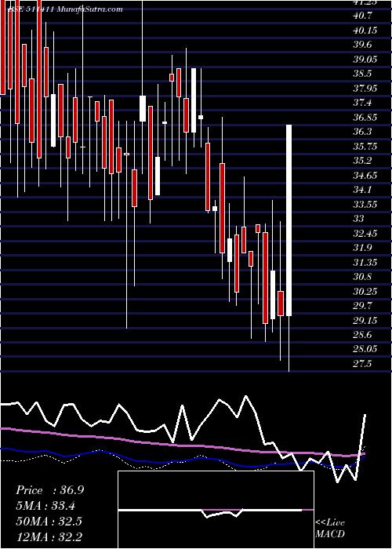Click the 33 price axis label

point(359,219)
